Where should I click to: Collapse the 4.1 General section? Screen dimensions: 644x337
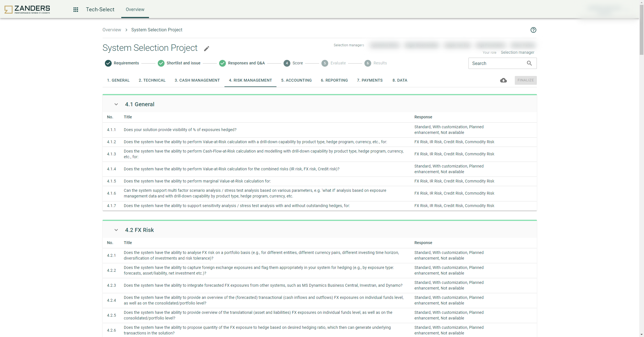pos(116,105)
